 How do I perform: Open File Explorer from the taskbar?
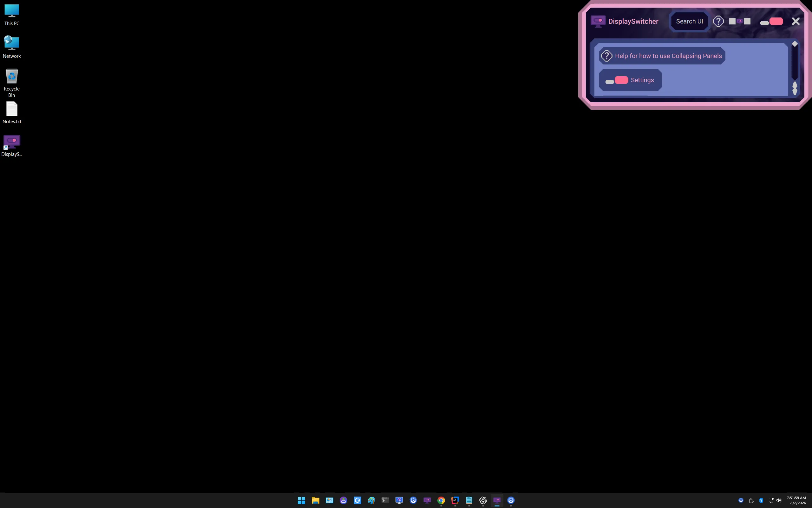coord(315,500)
